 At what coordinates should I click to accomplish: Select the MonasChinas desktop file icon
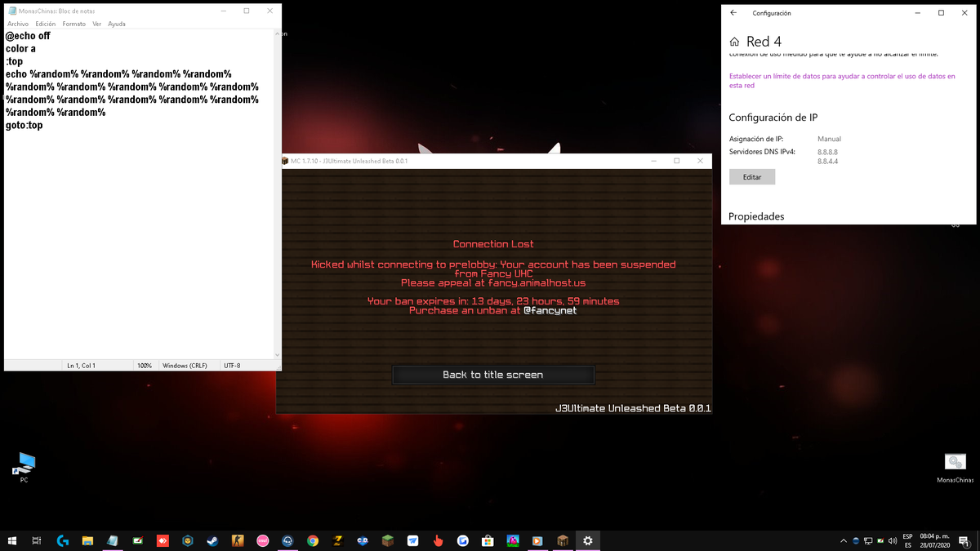point(955,468)
